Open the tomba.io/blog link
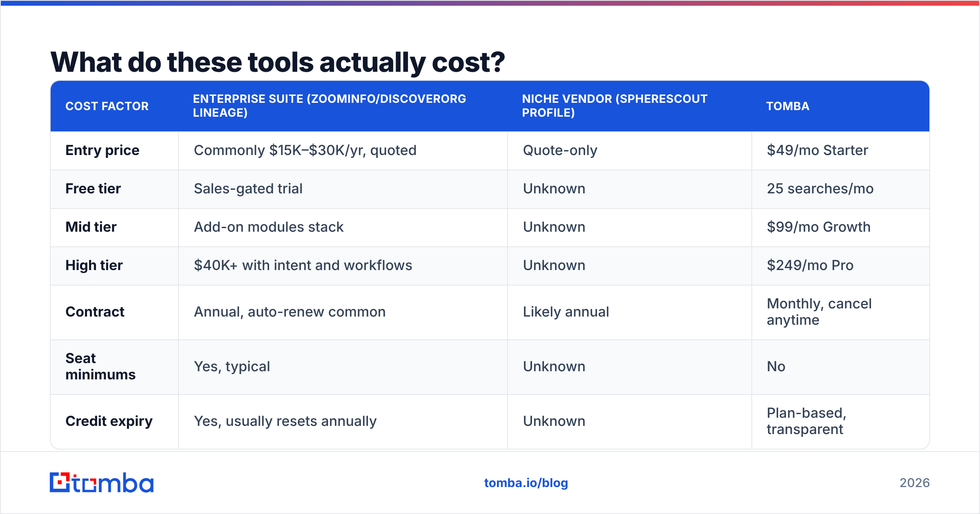This screenshot has height=514, width=980. (526, 483)
